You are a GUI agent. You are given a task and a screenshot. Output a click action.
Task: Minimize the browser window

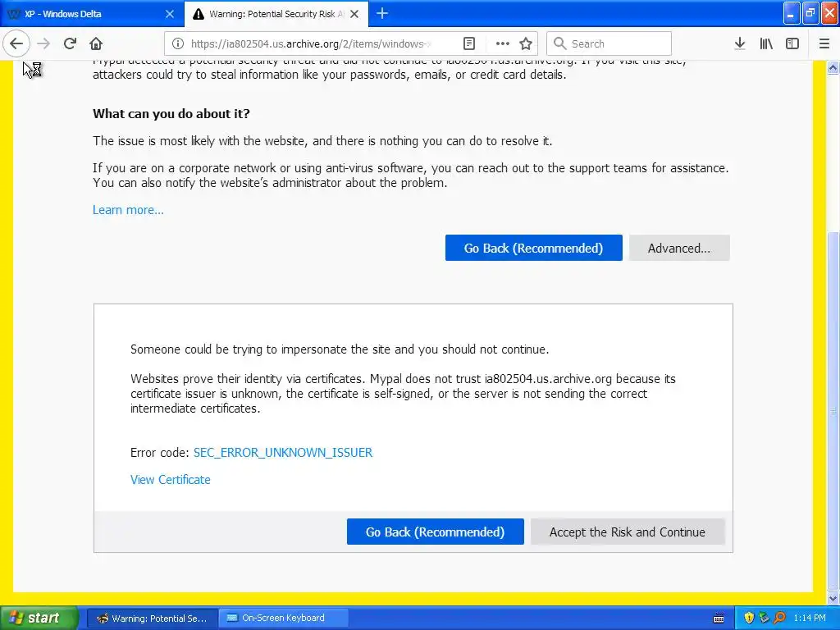click(x=792, y=13)
